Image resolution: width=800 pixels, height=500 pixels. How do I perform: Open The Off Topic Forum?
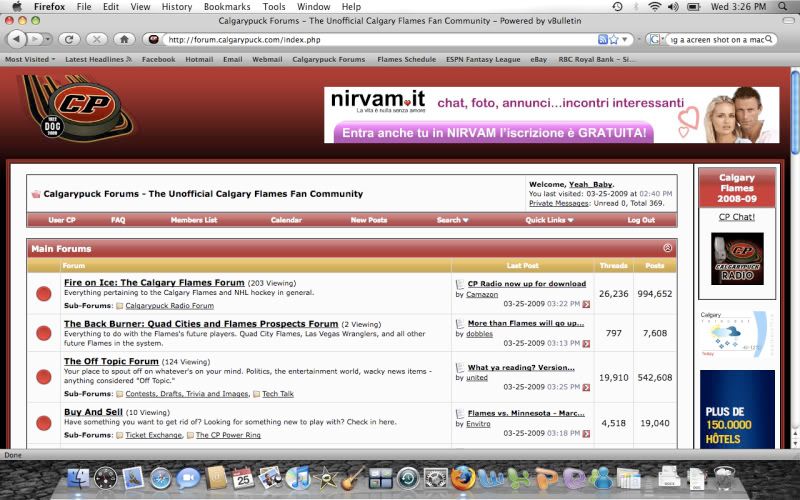pos(111,361)
